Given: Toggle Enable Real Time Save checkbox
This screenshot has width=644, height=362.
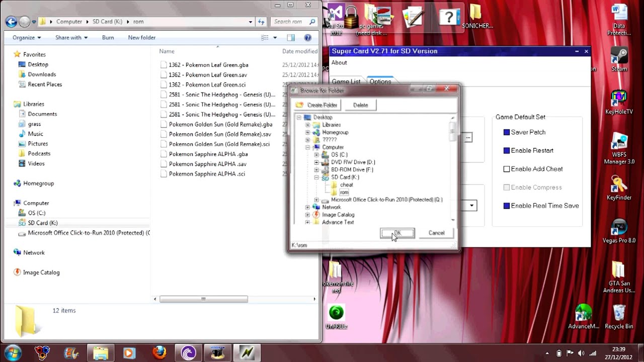Looking at the screenshot, I should pyautogui.click(x=507, y=206).
